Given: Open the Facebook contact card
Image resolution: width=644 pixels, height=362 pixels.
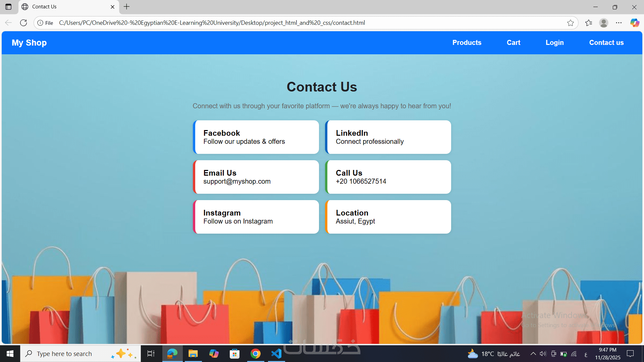Looking at the screenshot, I should pos(256,137).
